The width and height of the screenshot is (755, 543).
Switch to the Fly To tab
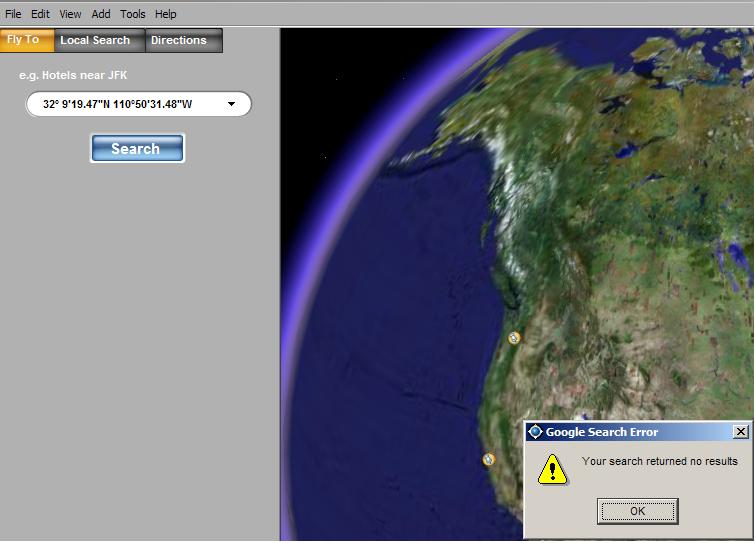[27, 40]
